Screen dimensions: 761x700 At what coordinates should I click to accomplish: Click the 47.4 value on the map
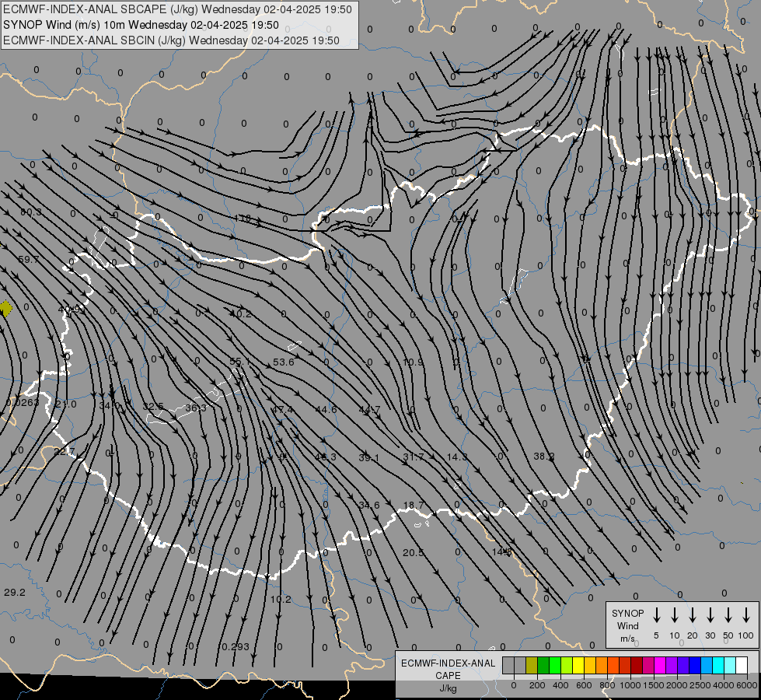[282, 410]
